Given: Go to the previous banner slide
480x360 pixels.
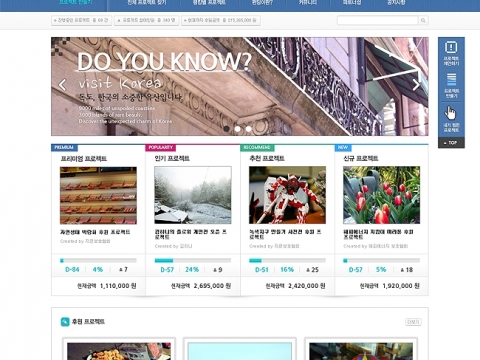Looking at the screenshot, I should (x=62, y=85).
